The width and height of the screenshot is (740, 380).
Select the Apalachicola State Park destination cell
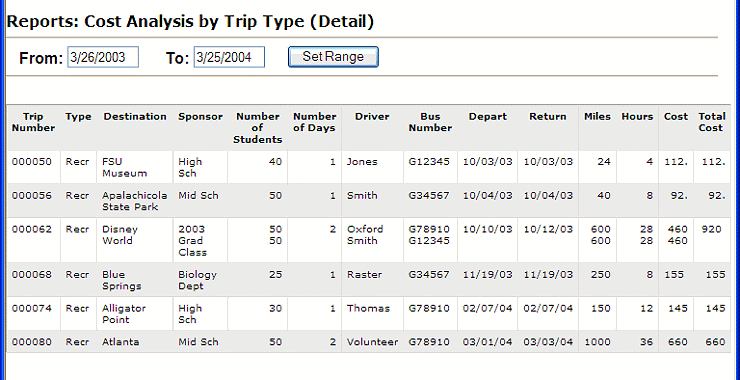135,201
